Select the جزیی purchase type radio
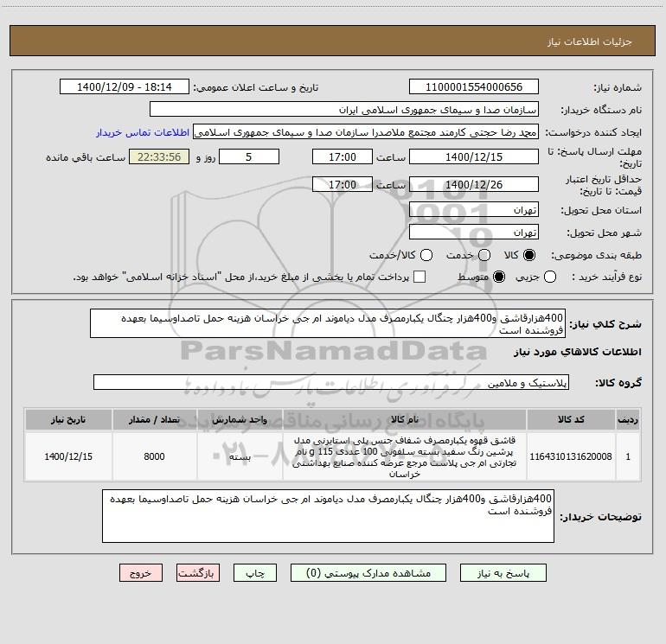The width and height of the screenshot is (666, 644). pos(549,277)
